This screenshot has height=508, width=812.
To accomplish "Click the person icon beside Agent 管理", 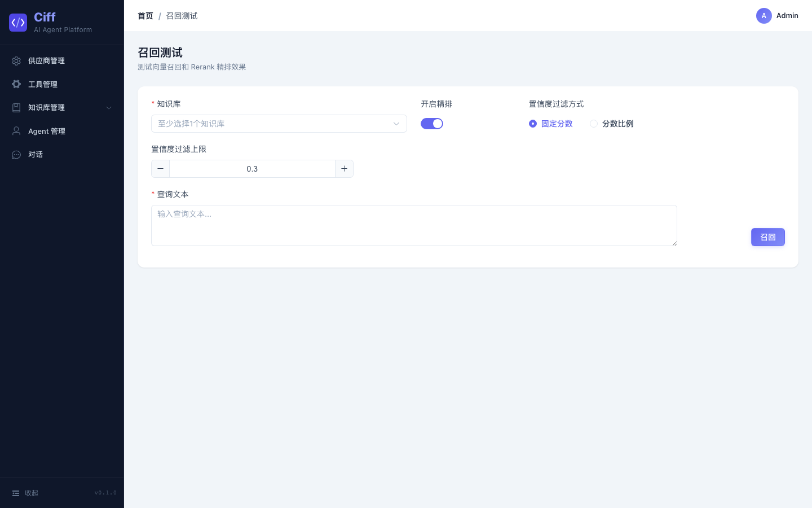I will 16,131.
